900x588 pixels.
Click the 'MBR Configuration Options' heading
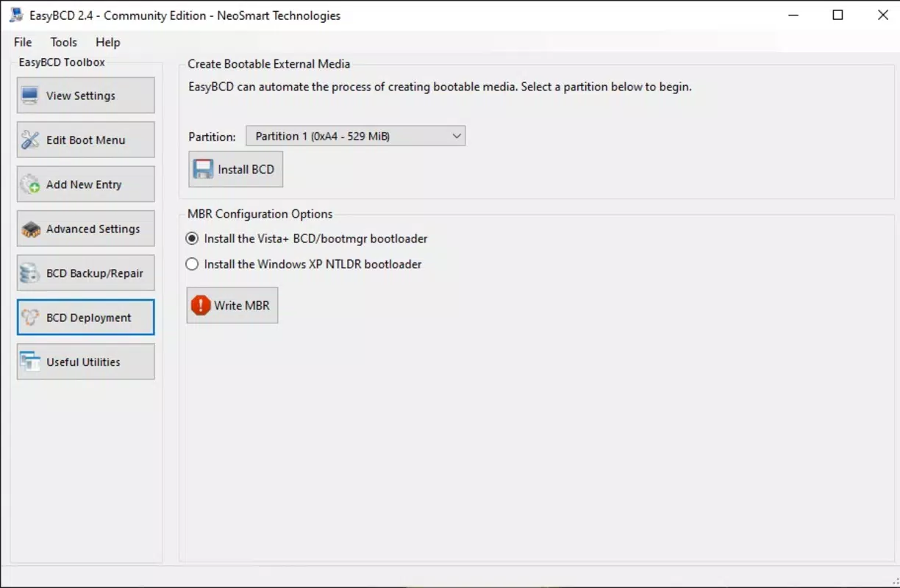pyautogui.click(x=260, y=214)
